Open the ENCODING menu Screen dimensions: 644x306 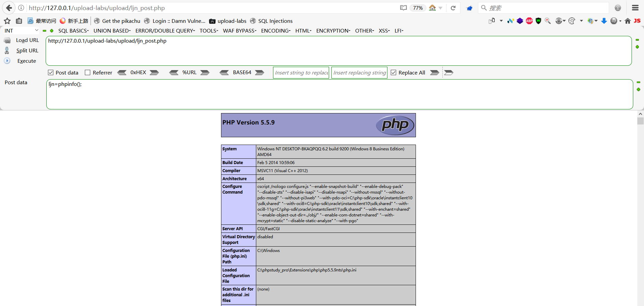[276, 31]
